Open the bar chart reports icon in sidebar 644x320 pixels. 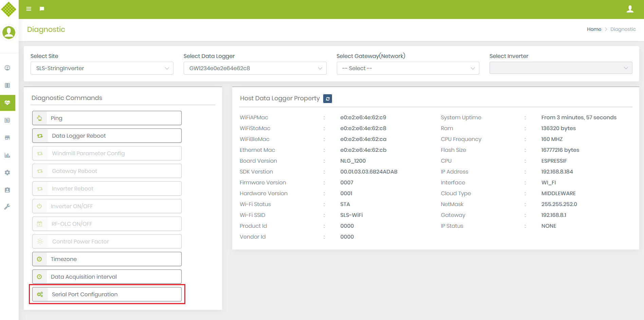click(x=7, y=155)
